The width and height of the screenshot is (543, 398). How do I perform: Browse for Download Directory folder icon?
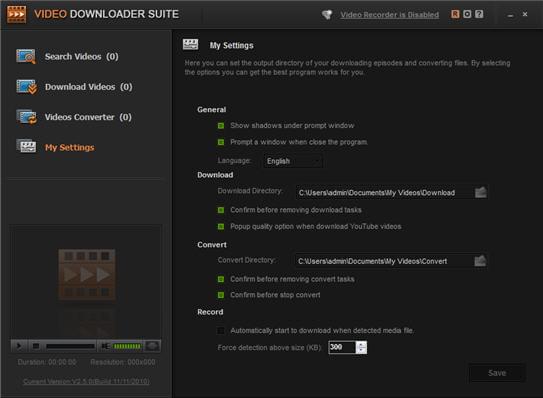coord(481,192)
